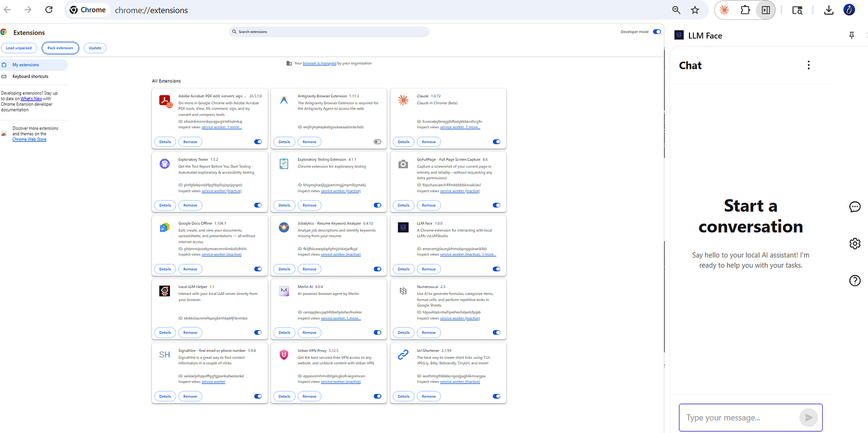Click the Pack extension button
868x433 pixels.
[x=60, y=48]
